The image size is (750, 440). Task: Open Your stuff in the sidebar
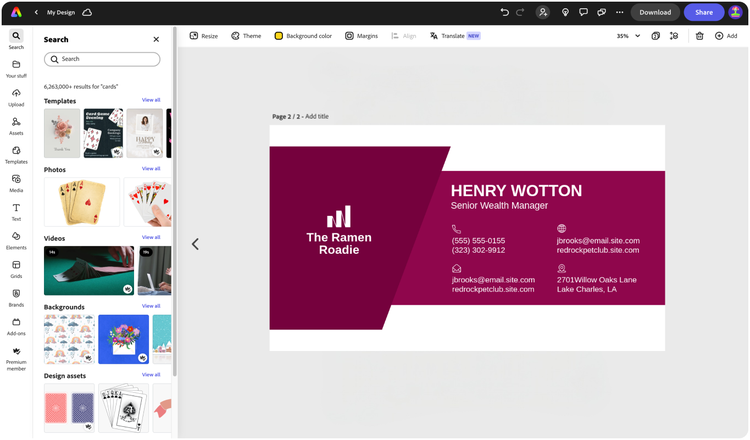[x=16, y=69]
